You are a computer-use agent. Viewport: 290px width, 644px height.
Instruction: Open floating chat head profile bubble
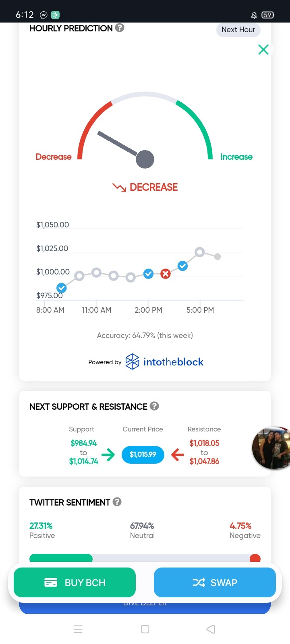pos(271,448)
